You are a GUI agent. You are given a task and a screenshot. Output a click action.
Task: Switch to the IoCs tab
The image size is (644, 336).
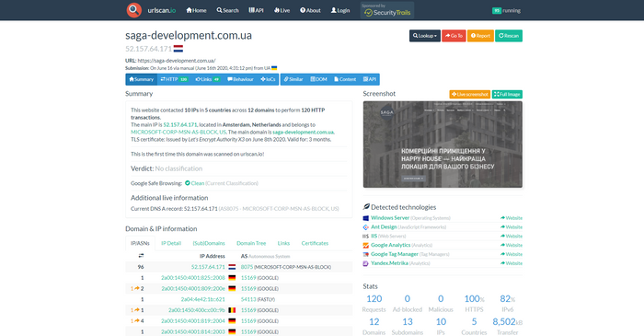click(x=268, y=79)
